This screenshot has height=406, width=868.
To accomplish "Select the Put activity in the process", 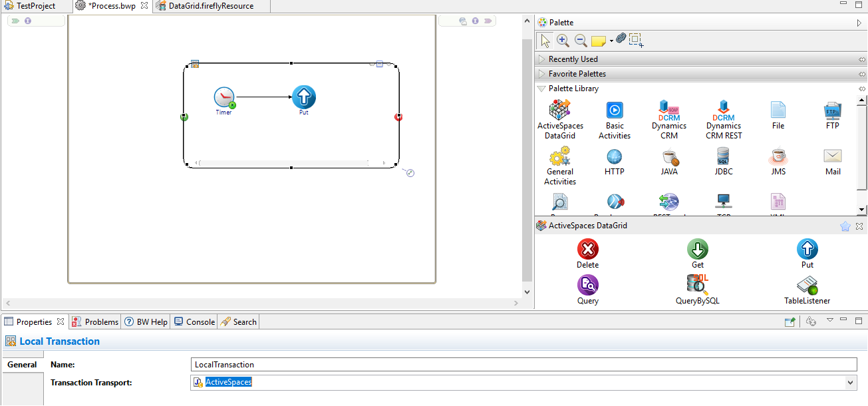I will coord(303,98).
